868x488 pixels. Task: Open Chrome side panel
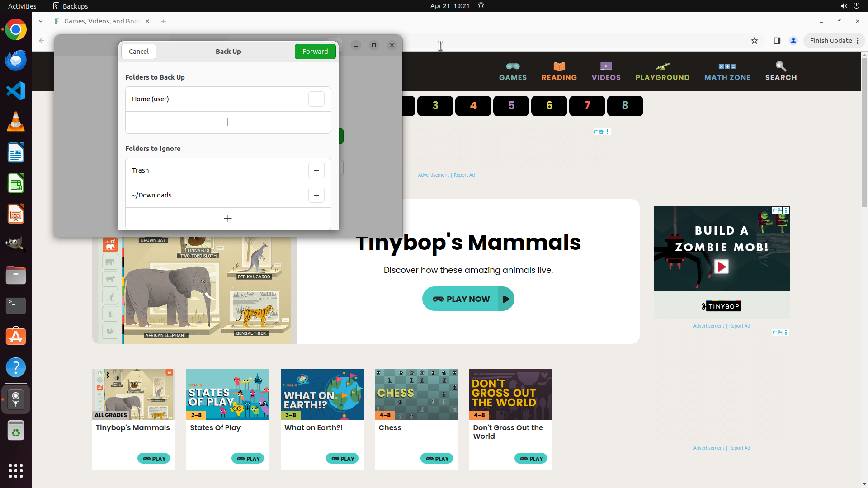(777, 41)
